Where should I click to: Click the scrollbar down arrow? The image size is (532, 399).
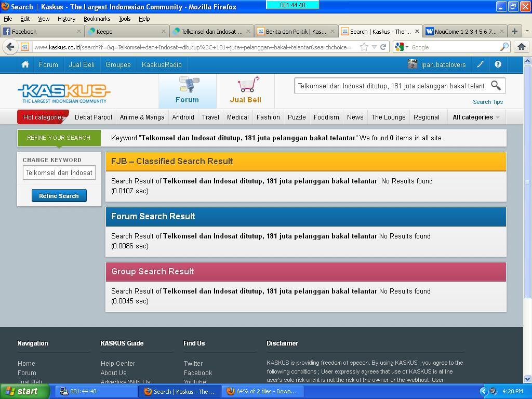click(527, 379)
